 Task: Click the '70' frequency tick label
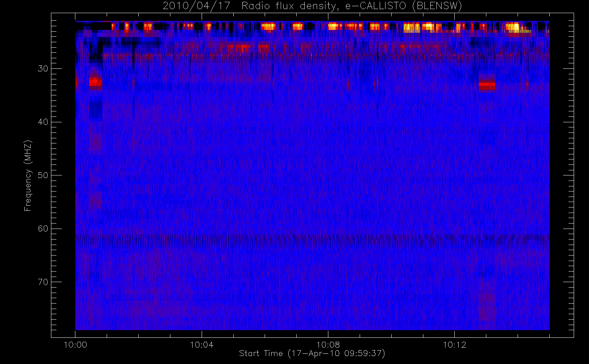43,282
